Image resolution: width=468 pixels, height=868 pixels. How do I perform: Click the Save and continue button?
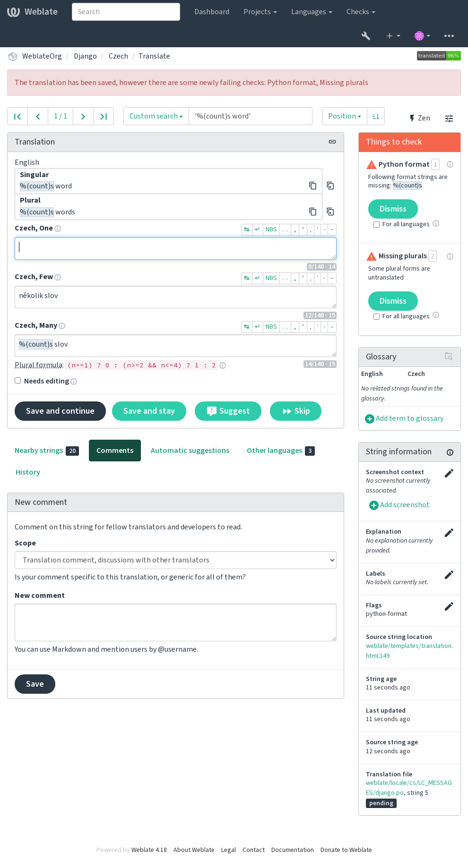60,411
